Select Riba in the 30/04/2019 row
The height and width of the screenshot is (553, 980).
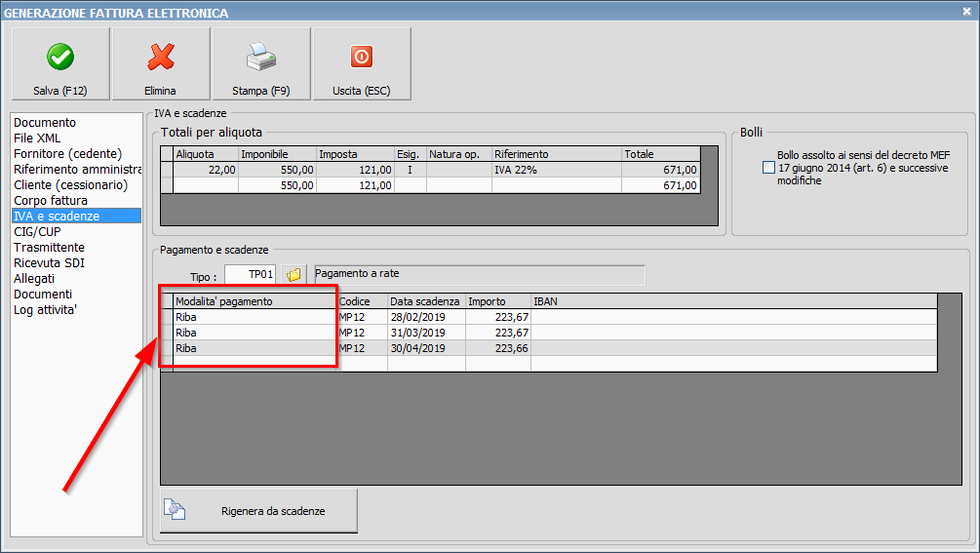tap(255, 348)
